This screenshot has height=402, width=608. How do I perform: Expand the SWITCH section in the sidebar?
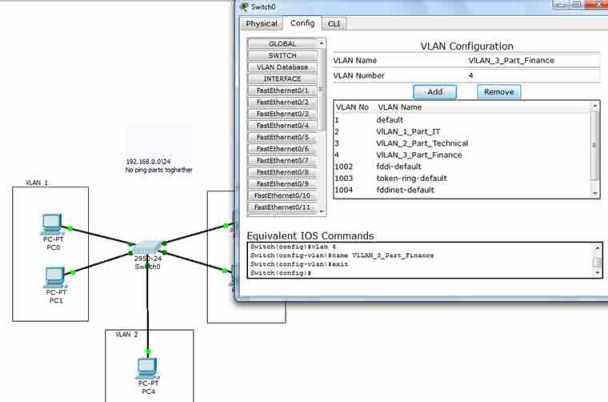tap(282, 55)
